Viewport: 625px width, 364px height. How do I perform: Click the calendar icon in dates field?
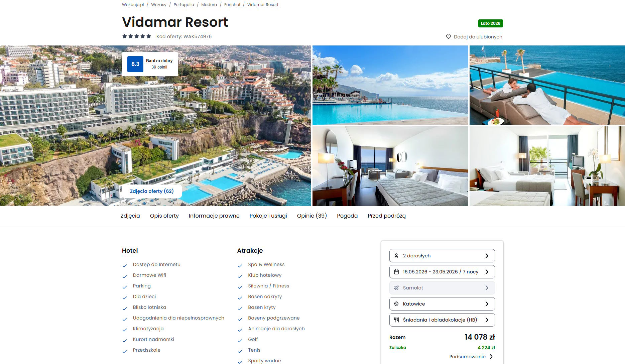point(396,272)
